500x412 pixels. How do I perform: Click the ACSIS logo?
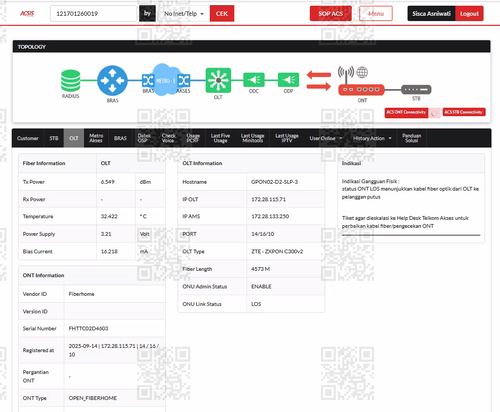tap(27, 13)
